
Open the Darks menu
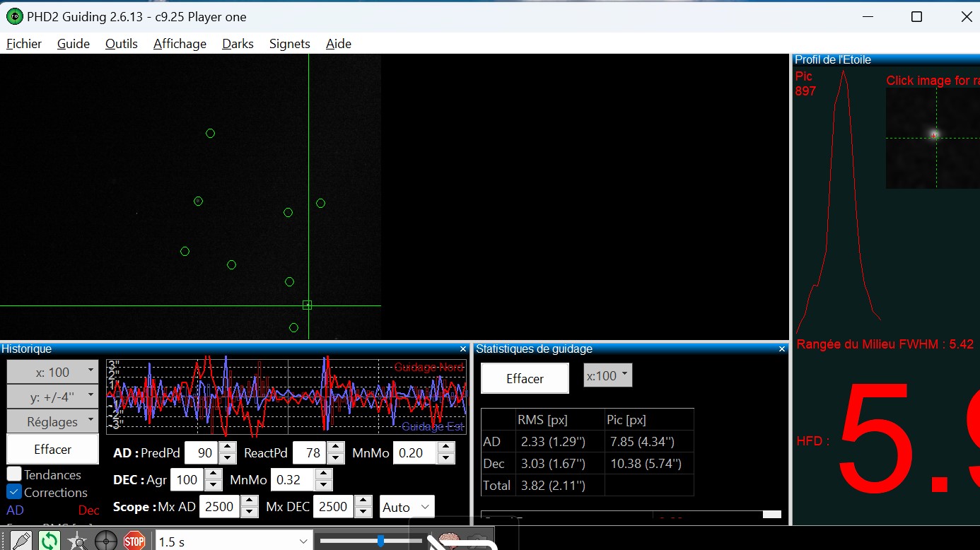pos(238,44)
